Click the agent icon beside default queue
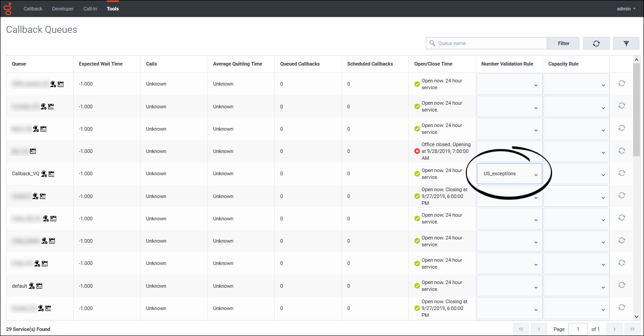 32,286
